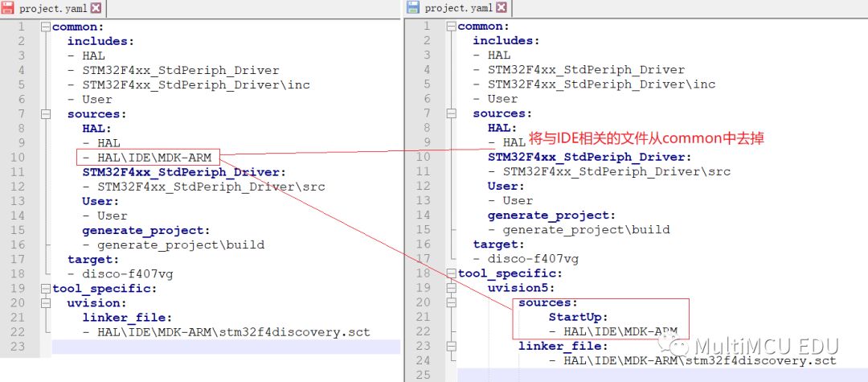Viewport: 868px width, 382px height.
Task: Click '- User' on left pane line 6
Action: (90, 100)
